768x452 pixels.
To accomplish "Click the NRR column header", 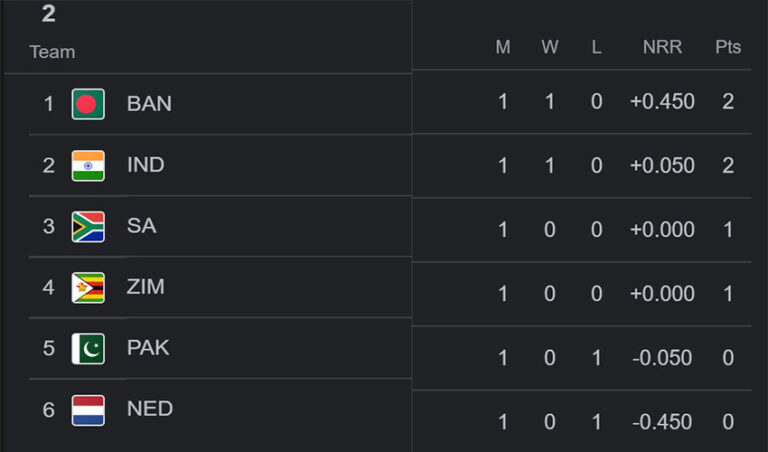I will click(x=661, y=48).
